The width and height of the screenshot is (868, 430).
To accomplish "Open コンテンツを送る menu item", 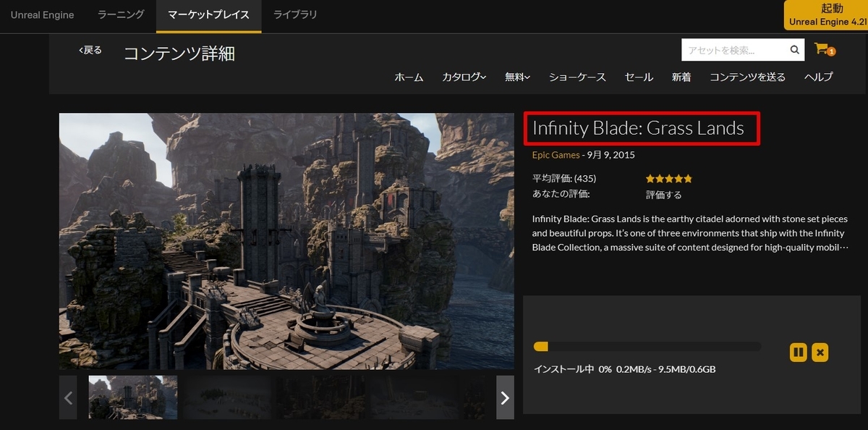I will click(747, 77).
